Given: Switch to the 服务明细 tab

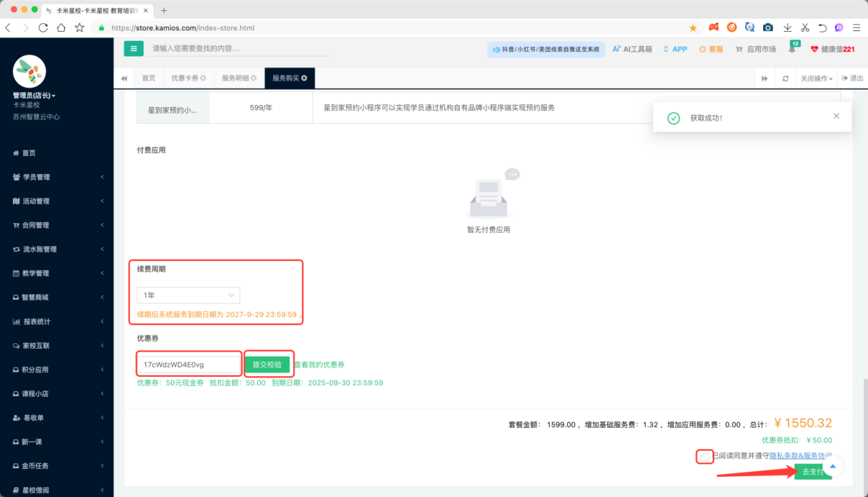Looking at the screenshot, I should click(239, 79).
